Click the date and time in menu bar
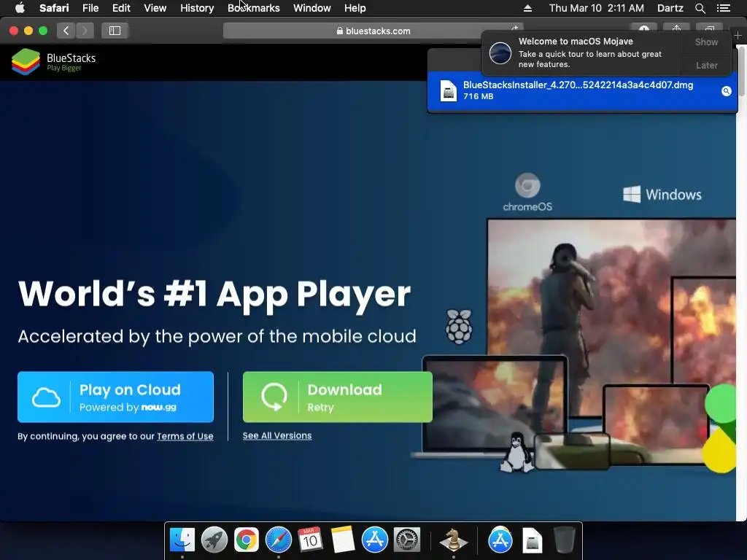 tap(597, 7)
